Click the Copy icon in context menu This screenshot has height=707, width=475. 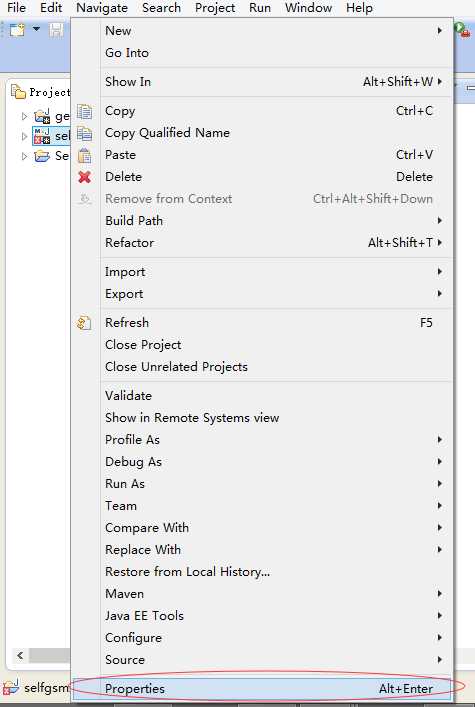84,111
